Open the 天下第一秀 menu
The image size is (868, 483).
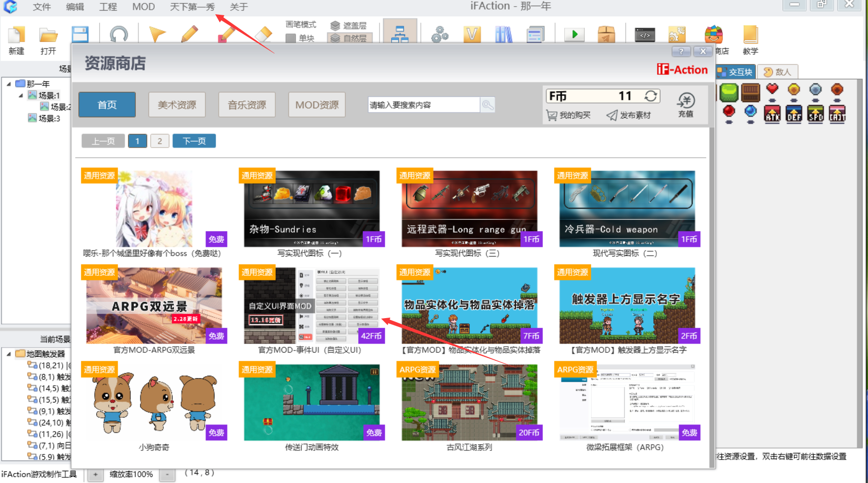[192, 7]
